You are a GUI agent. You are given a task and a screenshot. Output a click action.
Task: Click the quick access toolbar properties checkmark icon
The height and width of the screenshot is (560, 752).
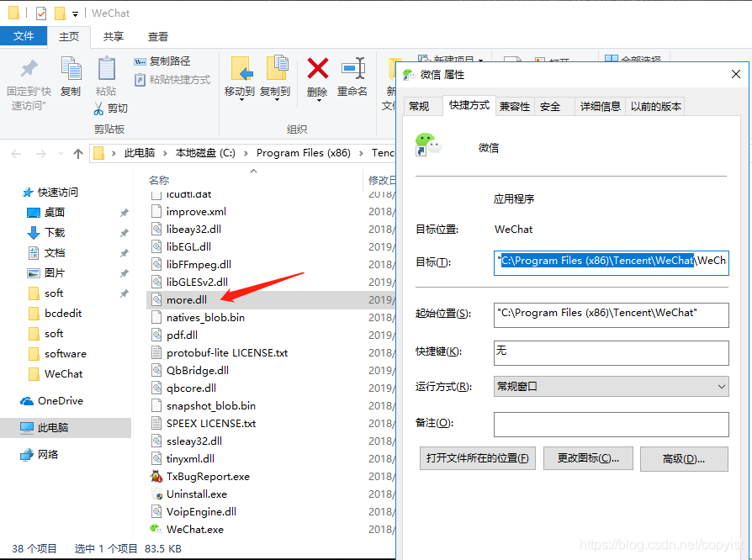(x=41, y=13)
